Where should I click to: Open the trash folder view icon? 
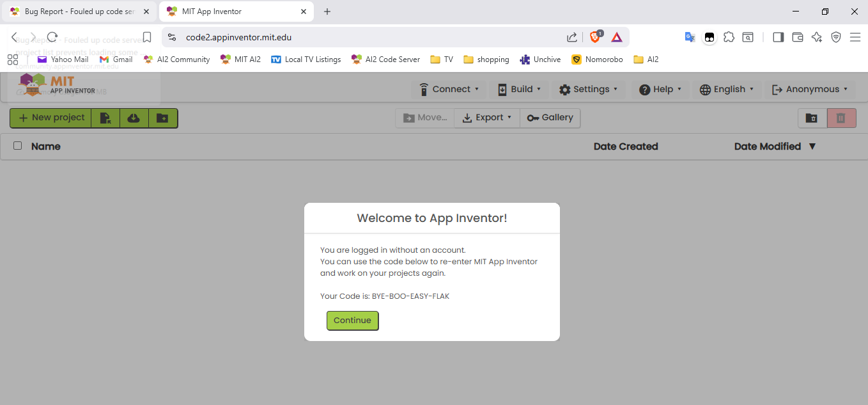811,118
